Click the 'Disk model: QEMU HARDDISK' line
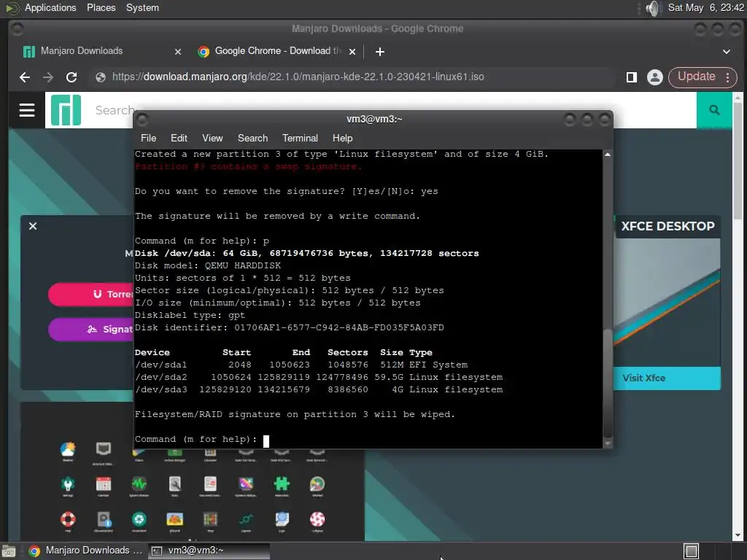Screen dimensions: 747x560 [x=208, y=265]
